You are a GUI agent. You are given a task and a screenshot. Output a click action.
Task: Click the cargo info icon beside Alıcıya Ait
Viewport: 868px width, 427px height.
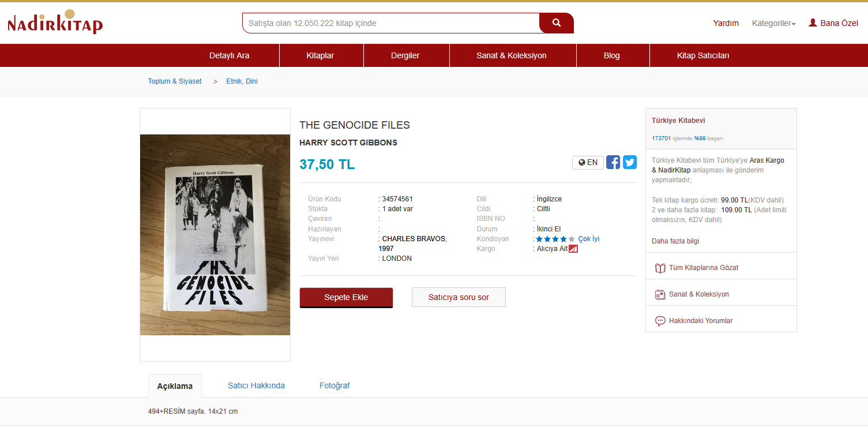coord(573,249)
